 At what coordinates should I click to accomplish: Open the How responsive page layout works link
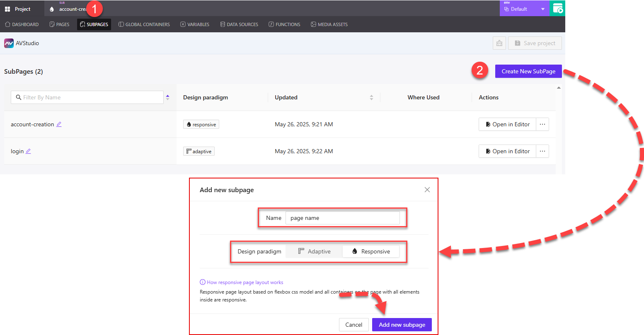pos(245,282)
